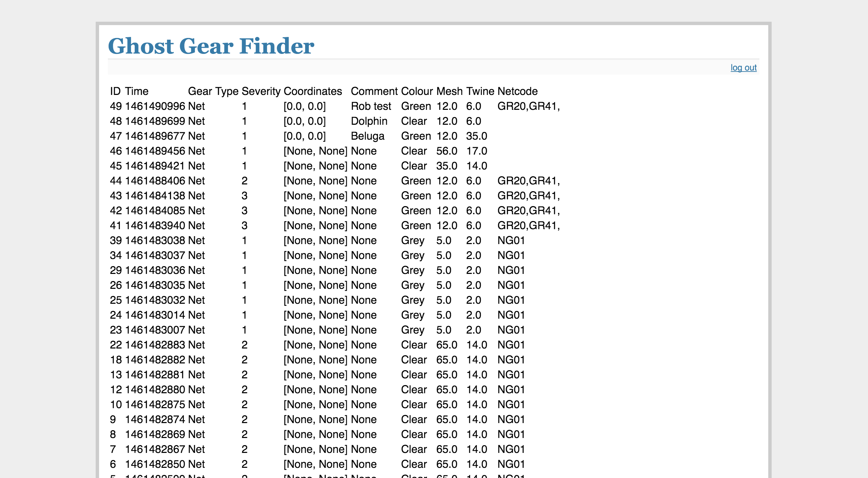868x478 pixels.
Task: Click timestamp 1461490996 in row 49
Action: coord(155,106)
